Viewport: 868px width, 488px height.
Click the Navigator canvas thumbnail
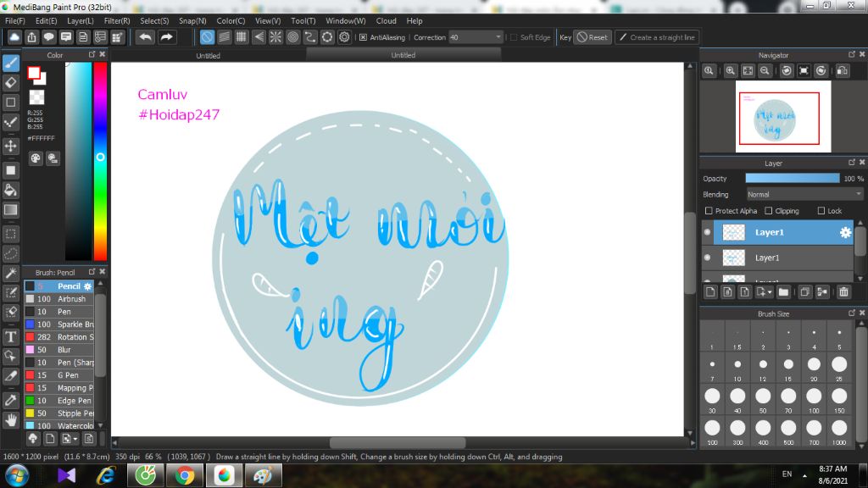coord(782,116)
